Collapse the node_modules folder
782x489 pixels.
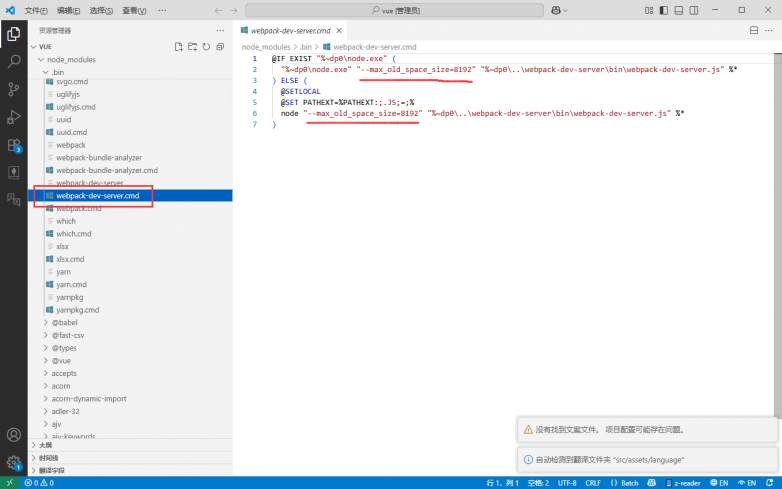tap(69, 59)
